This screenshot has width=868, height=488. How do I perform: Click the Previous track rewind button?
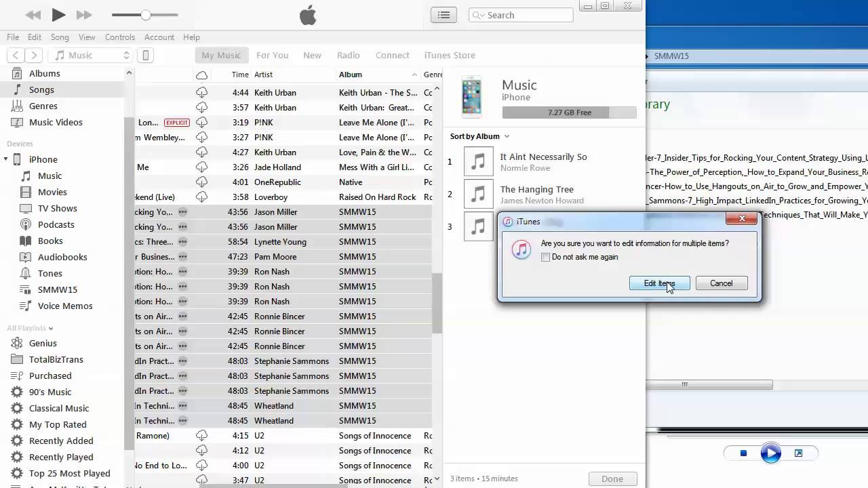coord(33,15)
